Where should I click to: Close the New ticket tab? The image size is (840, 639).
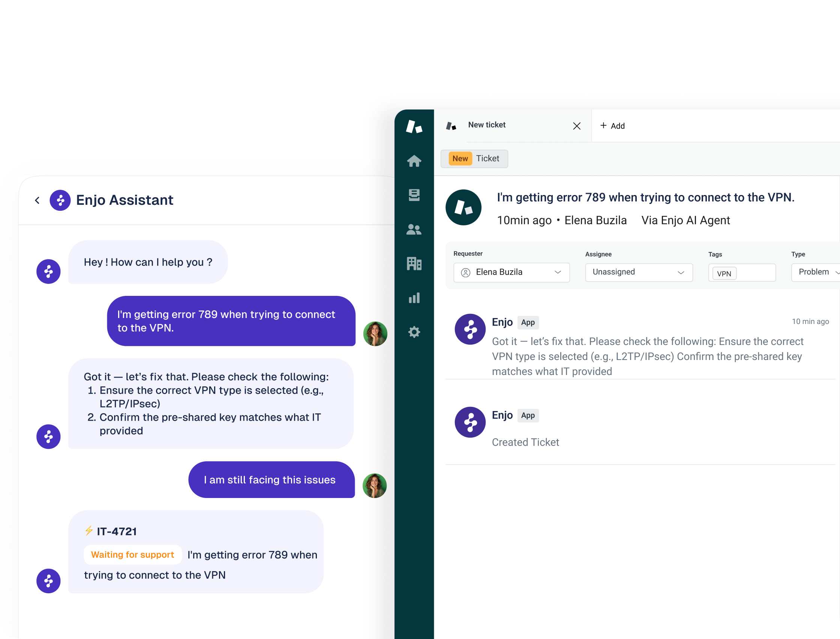576,126
